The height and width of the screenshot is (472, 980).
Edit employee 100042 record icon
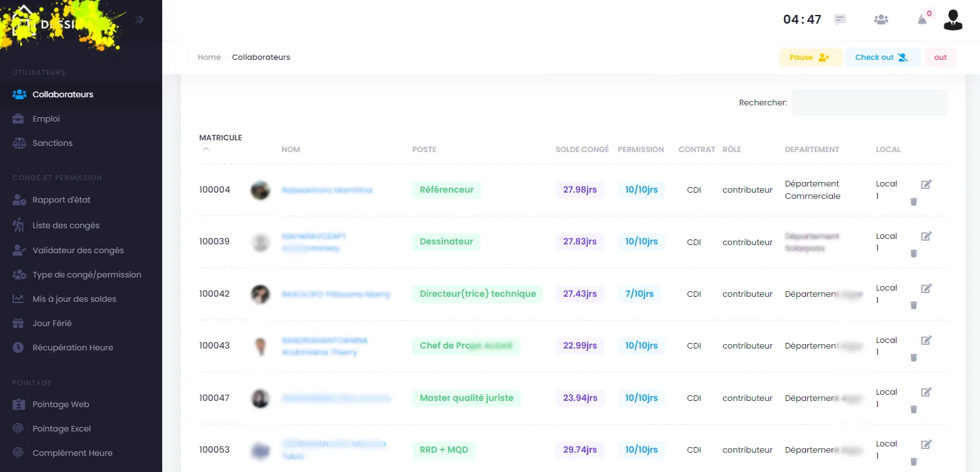926,288
